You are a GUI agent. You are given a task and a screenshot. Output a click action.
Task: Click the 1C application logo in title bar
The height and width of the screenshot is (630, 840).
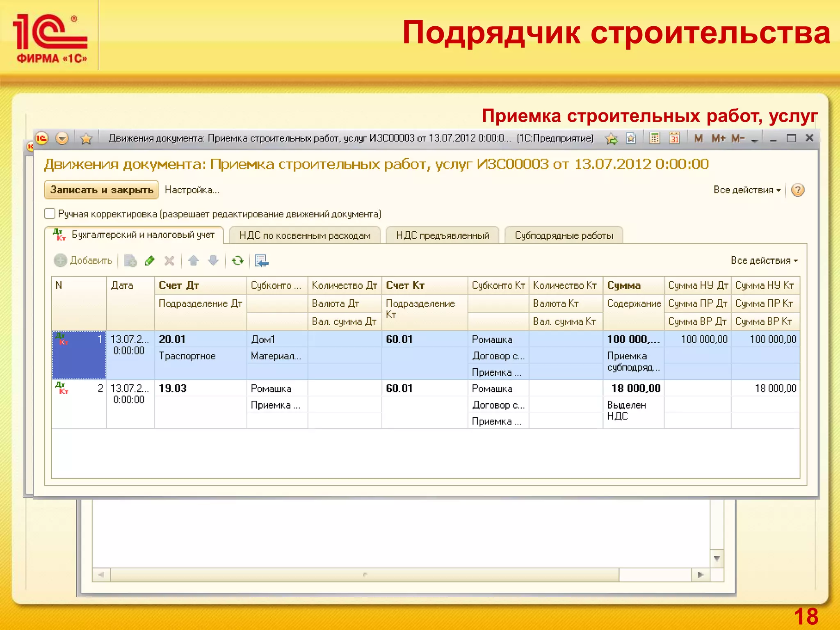[x=41, y=138]
